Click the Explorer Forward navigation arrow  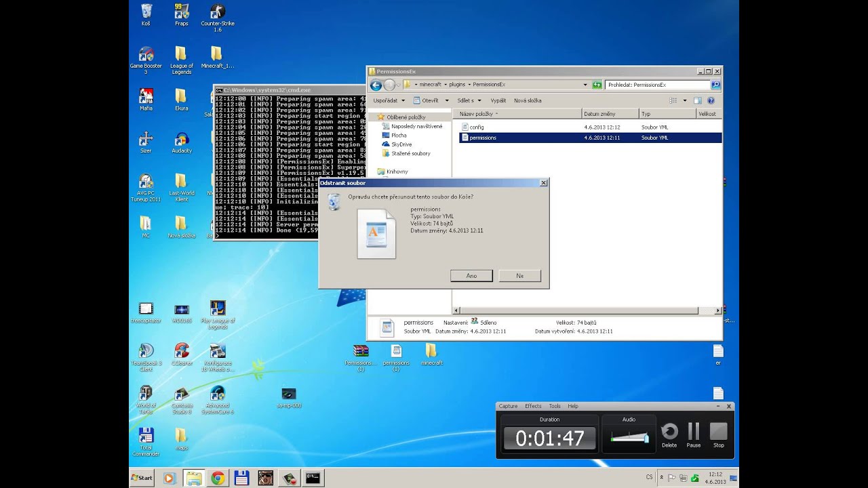tap(389, 85)
